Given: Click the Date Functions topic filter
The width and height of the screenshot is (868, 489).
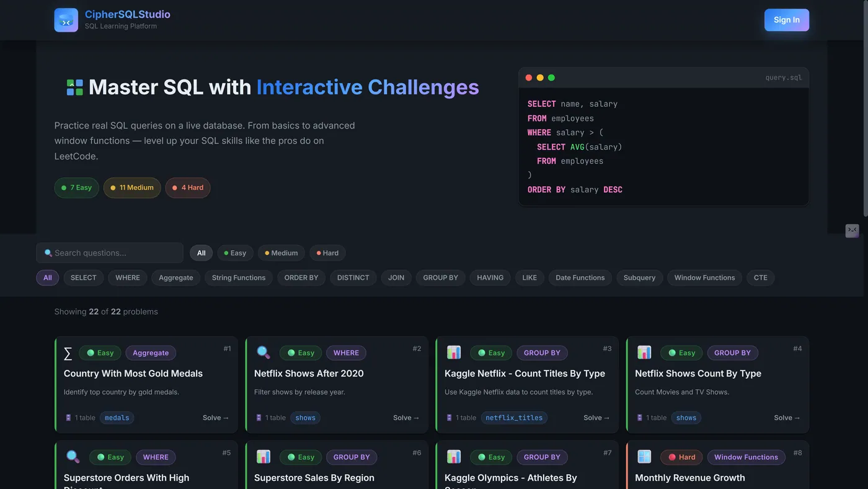Looking at the screenshot, I should pos(580,277).
